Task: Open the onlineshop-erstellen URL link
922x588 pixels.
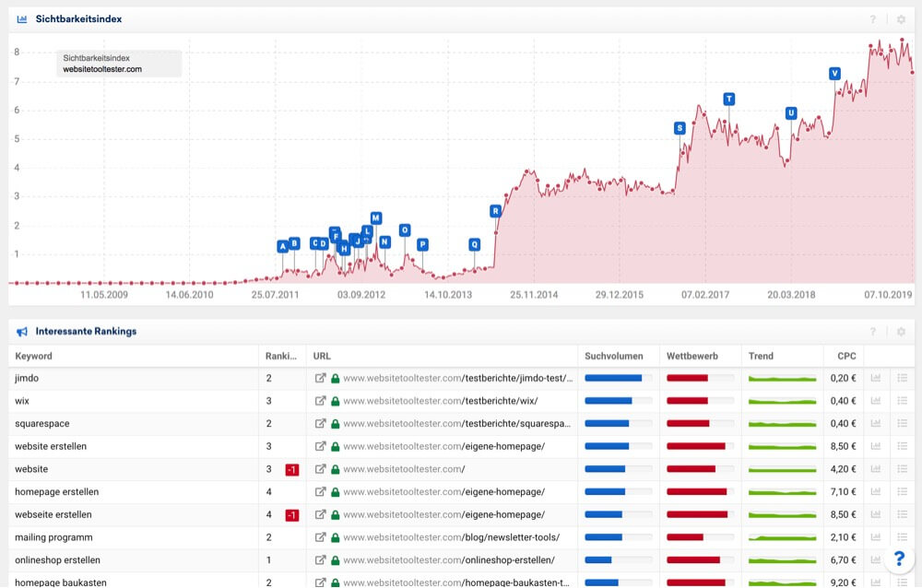Action: [449, 560]
